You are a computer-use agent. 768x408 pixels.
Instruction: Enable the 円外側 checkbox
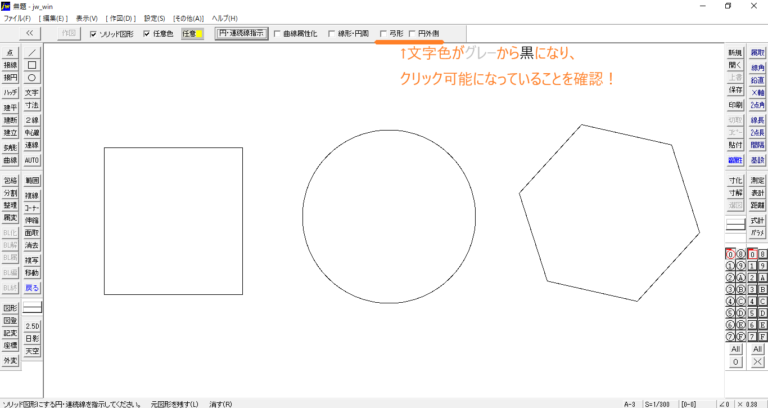414,33
